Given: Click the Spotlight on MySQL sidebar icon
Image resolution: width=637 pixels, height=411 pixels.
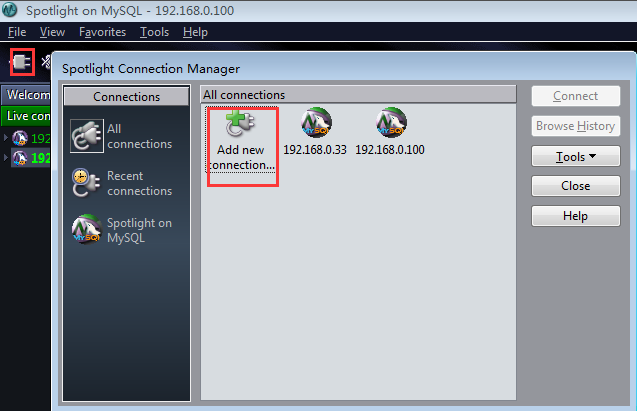Looking at the screenshot, I should point(87,229).
